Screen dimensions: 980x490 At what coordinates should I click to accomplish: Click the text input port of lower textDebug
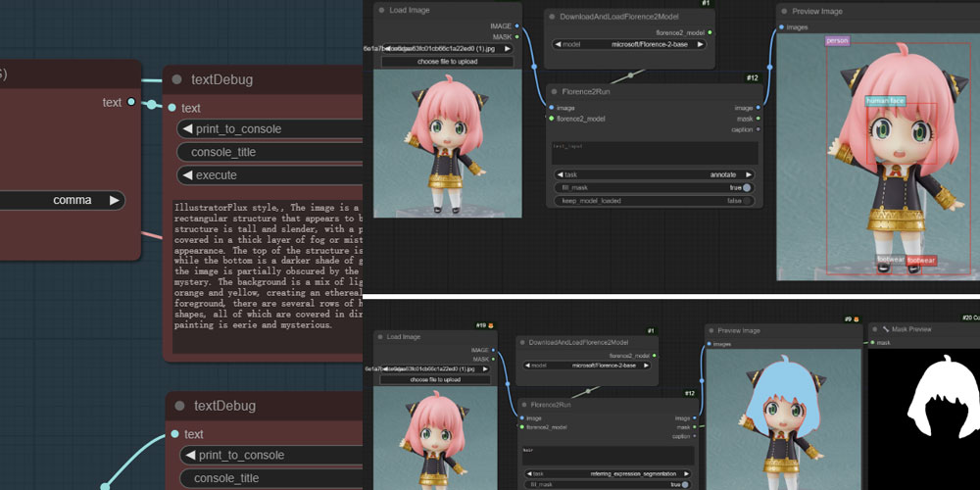tap(174, 434)
